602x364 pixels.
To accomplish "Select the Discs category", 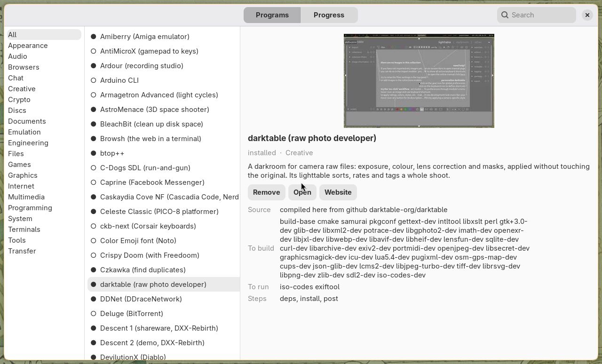I will [44, 111].
